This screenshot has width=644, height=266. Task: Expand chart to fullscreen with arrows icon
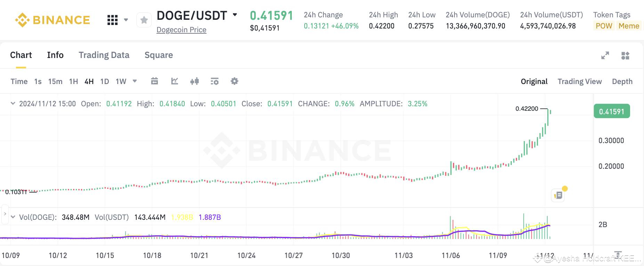[605, 55]
